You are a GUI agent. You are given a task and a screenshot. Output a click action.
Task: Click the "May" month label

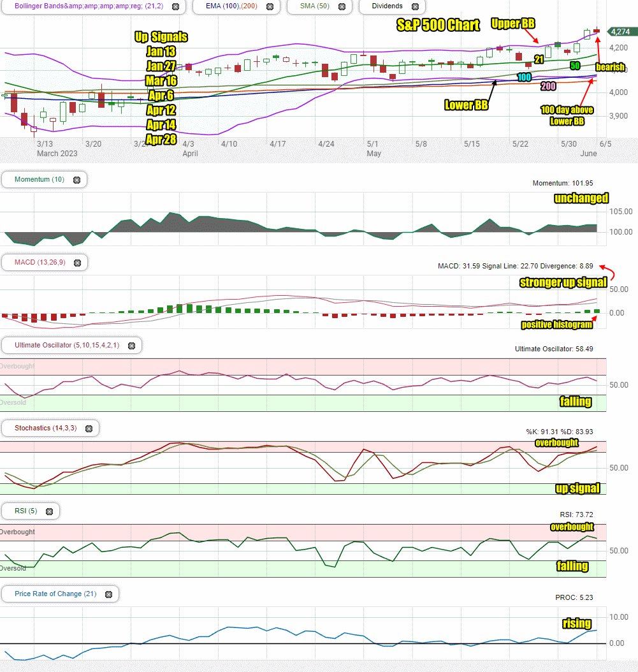[x=374, y=154]
